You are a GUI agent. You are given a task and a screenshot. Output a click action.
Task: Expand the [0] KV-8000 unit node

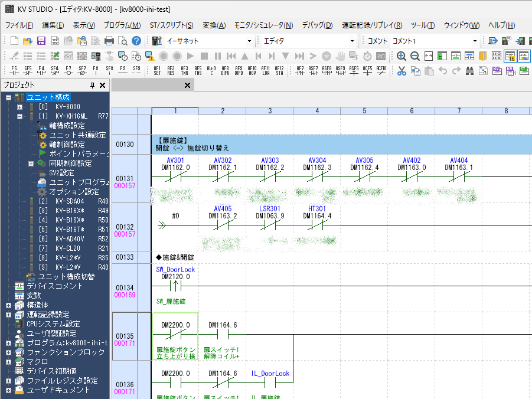click(19, 107)
